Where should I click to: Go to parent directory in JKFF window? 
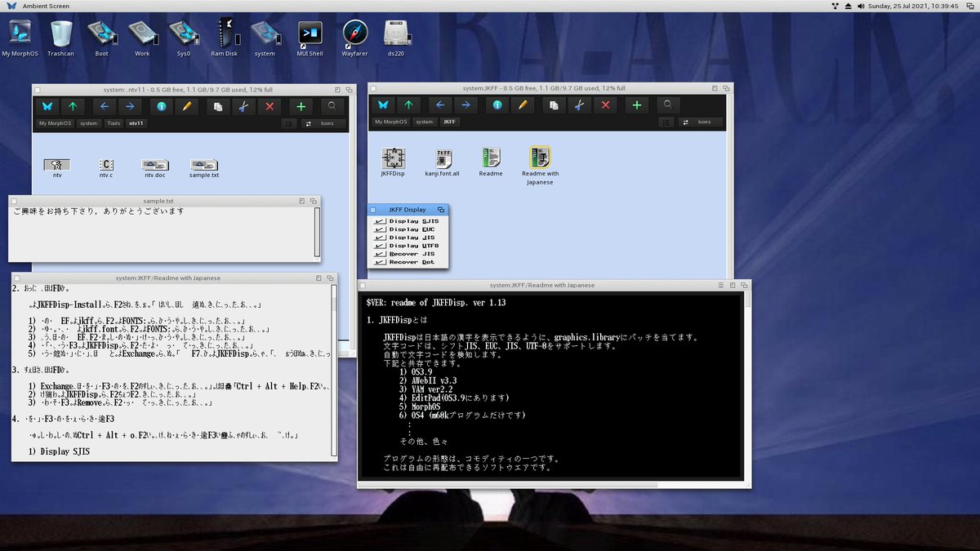tap(408, 105)
